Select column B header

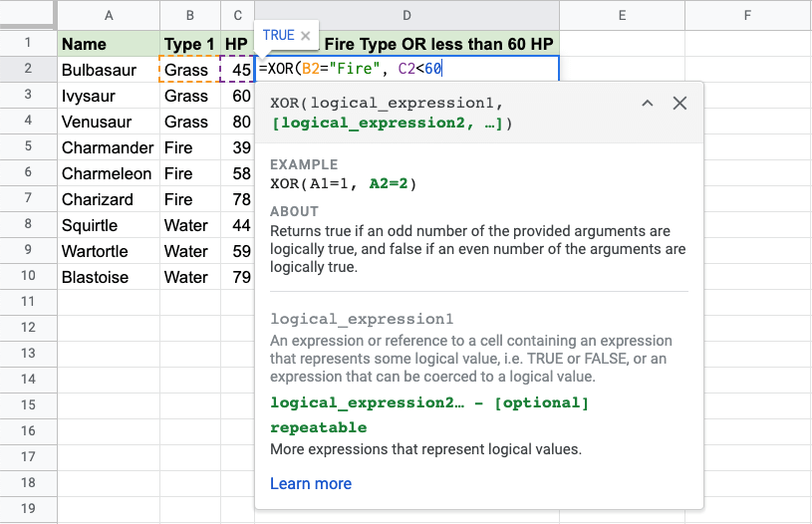[189, 15]
